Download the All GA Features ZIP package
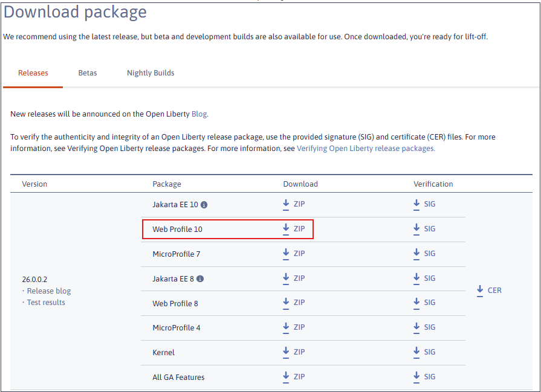The image size is (541, 392). [294, 377]
